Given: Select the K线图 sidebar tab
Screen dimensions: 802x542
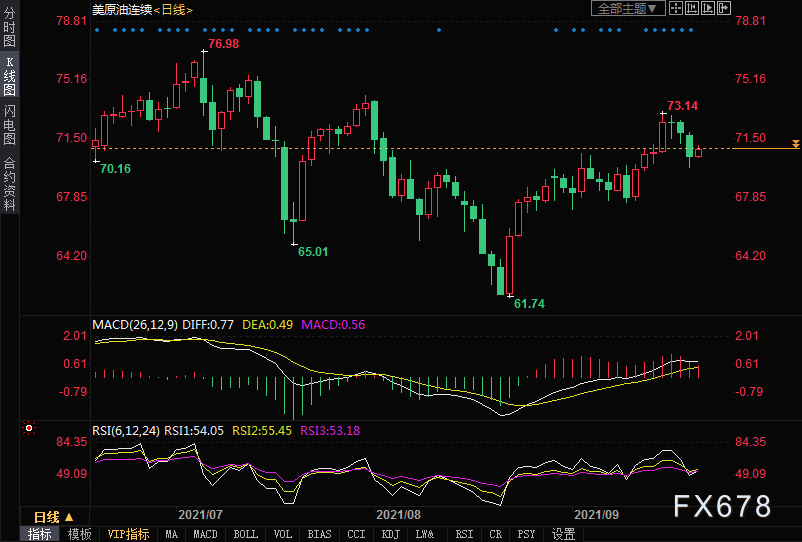Looking at the screenshot, I should (9, 76).
